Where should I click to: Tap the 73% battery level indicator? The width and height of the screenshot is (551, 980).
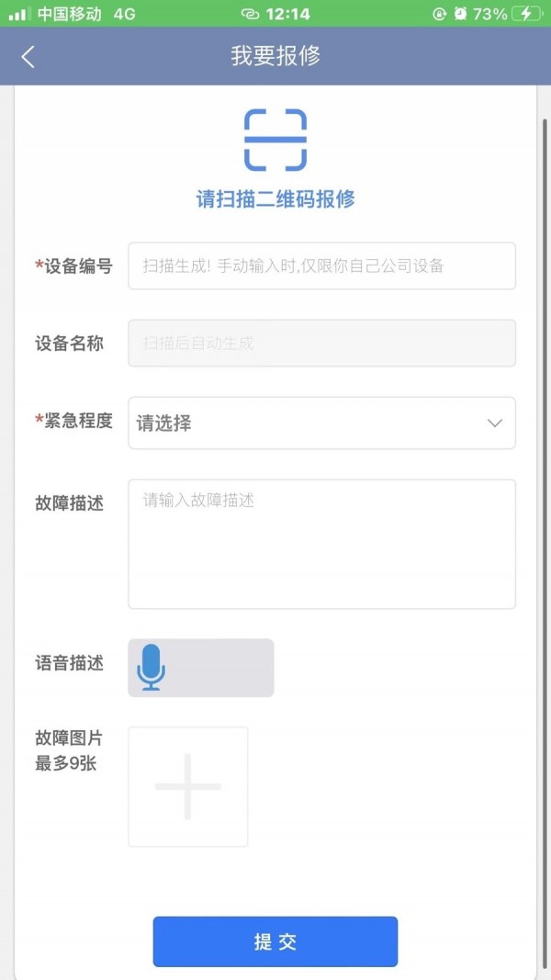click(489, 14)
